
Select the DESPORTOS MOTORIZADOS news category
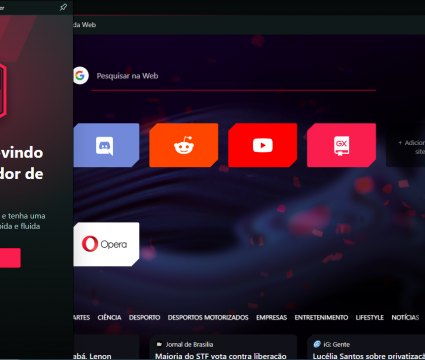pyautogui.click(x=208, y=317)
